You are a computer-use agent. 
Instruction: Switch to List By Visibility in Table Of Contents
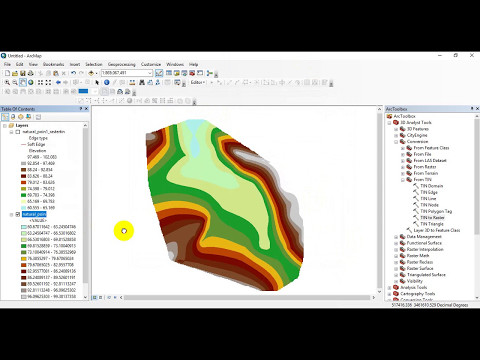[21, 117]
